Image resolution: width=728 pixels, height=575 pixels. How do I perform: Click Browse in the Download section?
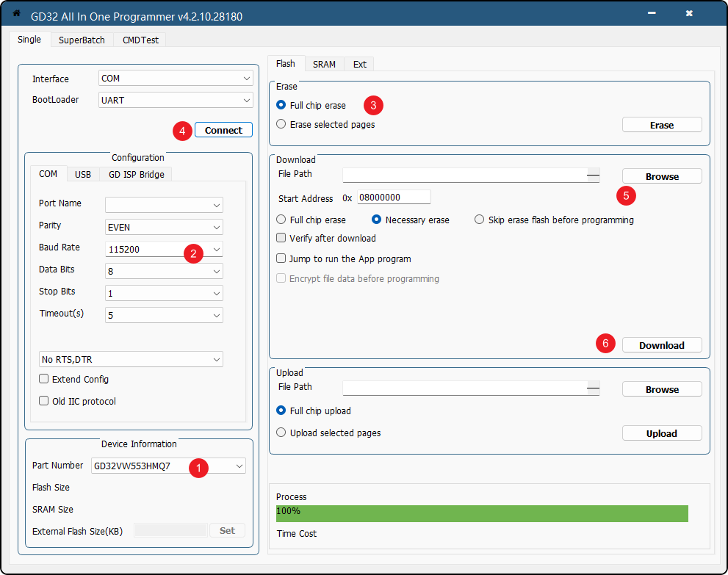[662, 176]
